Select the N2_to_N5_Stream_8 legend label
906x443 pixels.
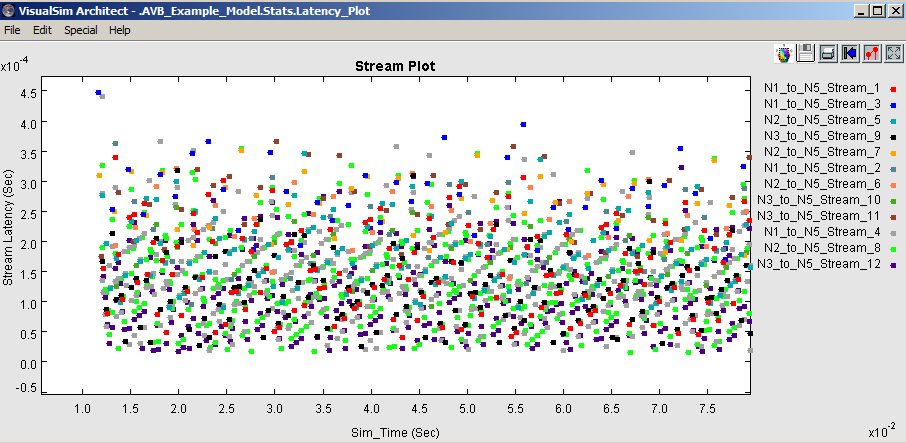(821, 247)
